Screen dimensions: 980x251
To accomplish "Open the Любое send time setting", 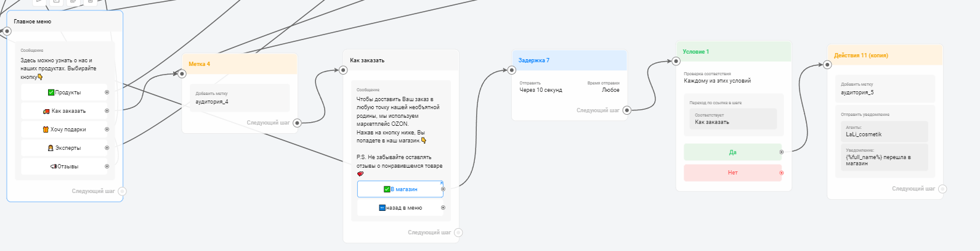I will [x=610, y=90].
